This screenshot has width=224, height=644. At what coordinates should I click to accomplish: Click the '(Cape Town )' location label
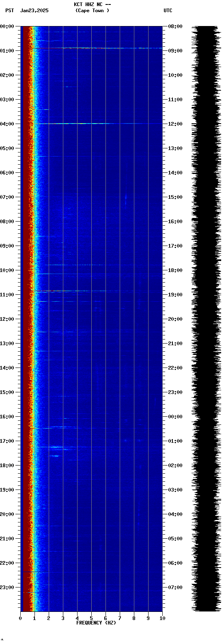(92, 11)
